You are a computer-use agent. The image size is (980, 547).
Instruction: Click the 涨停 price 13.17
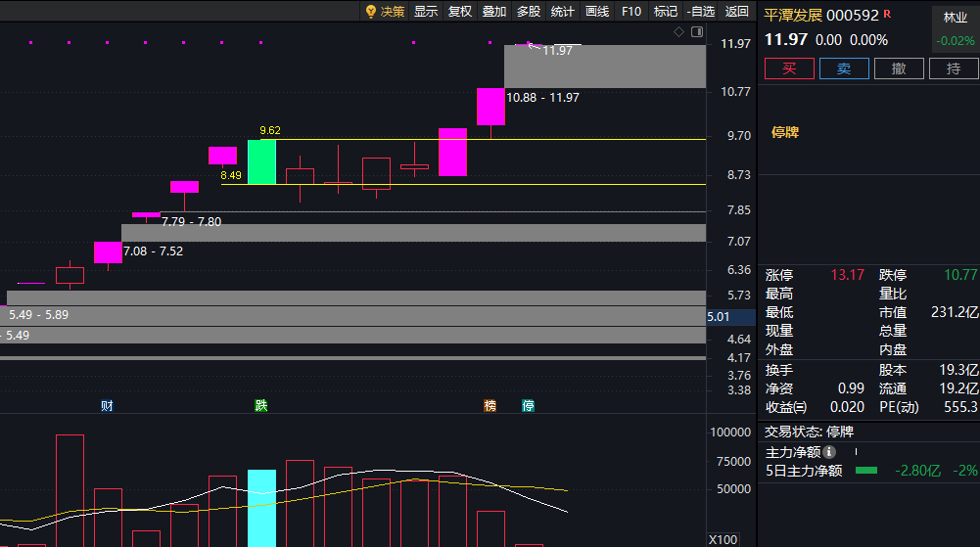point(847,275)
